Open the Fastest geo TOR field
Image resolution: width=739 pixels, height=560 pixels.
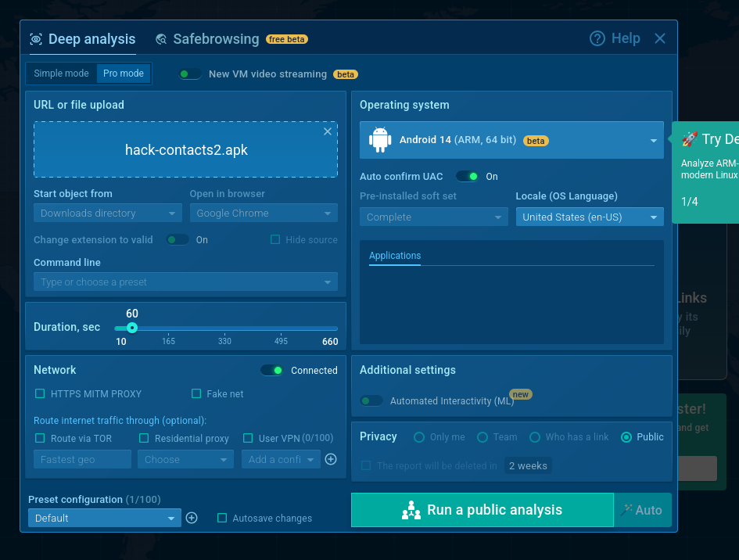[82, 459]
